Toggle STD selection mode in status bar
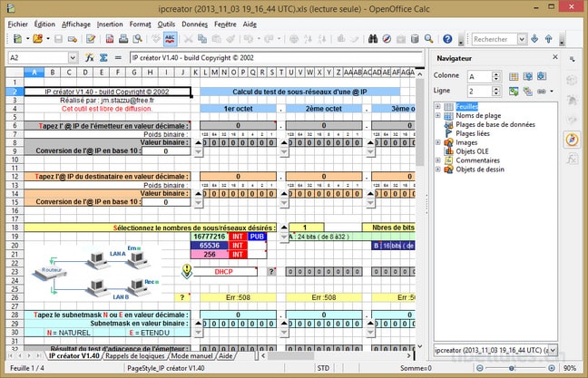Image resolution: width=588 pixels, height=378 pixels. pos(323,368)
